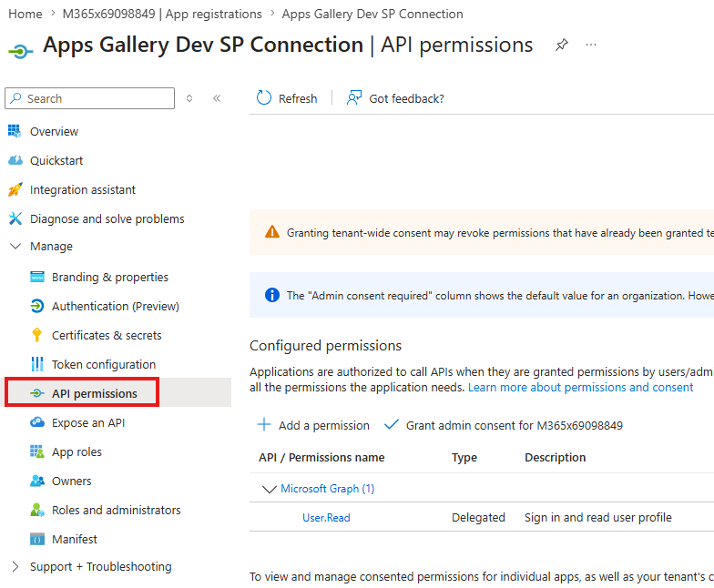Click the Add a permission button

pyautogui.click(x=313, y=425)
